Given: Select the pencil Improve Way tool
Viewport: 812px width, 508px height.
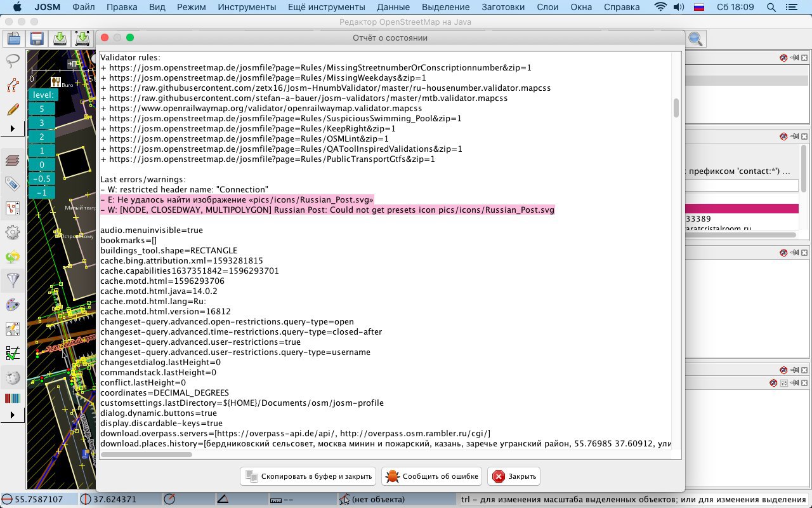Looking at the screenshot, I should click(13, 109).
